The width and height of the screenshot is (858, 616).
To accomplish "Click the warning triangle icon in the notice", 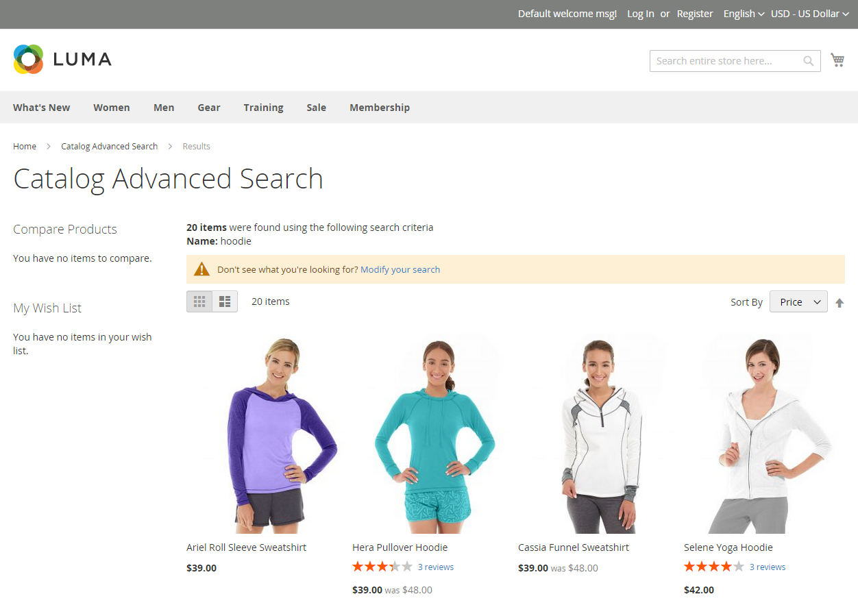I will click(201, 269).
